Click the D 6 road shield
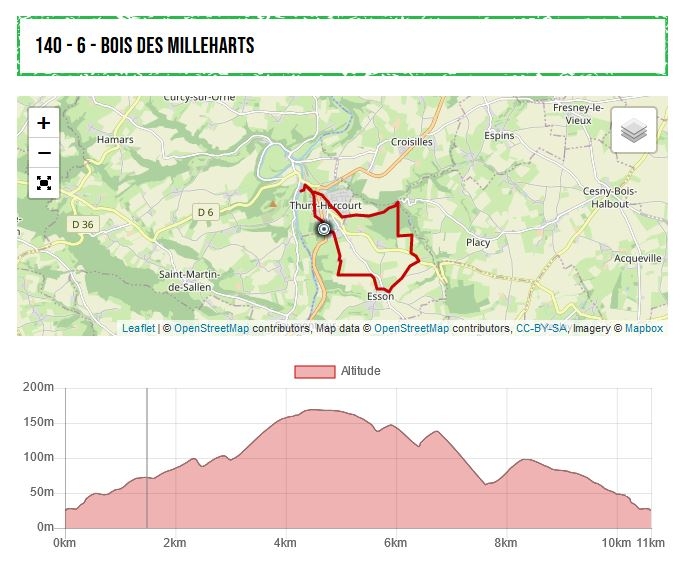The width and height of the screenshot is (688, 571). [205, 212]
